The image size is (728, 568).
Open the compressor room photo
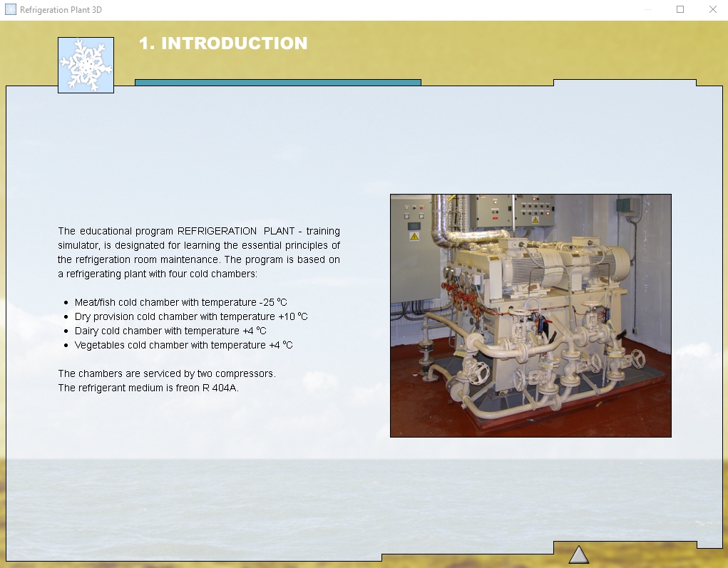tap(530, 316)
